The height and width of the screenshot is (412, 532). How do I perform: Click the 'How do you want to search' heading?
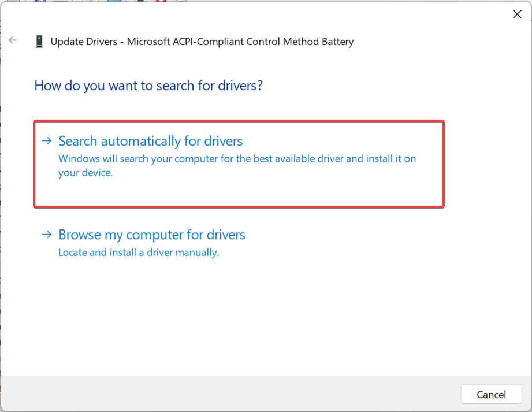148,86
